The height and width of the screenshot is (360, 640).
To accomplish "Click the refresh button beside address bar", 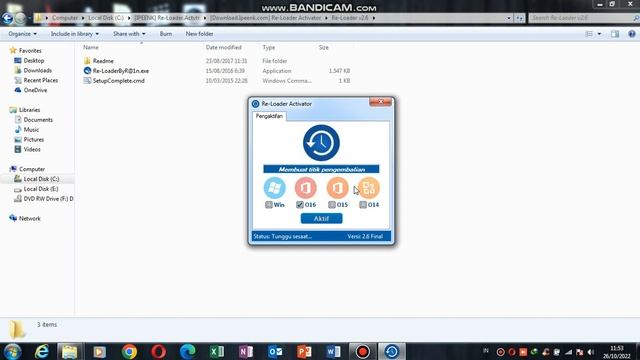I will (519, 18).
